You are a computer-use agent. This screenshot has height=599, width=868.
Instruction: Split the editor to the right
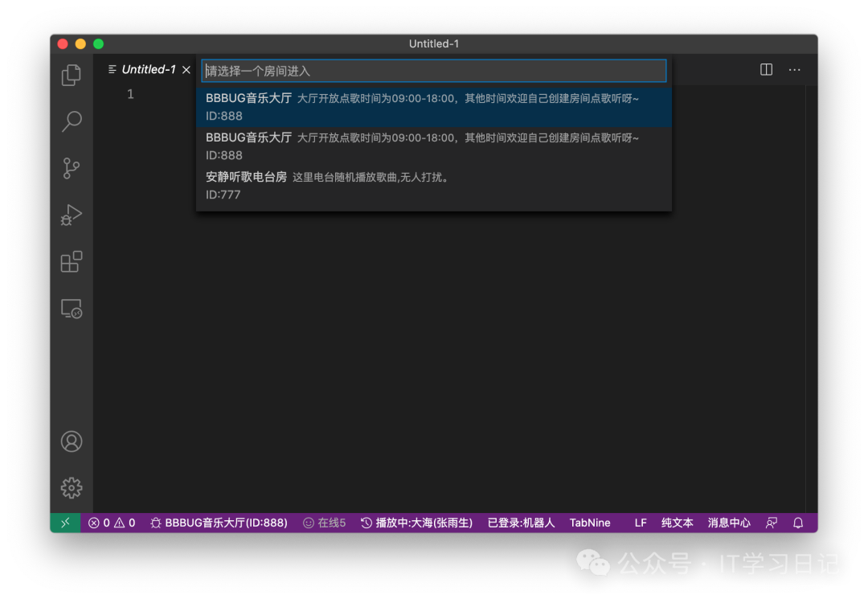point(766,70)
